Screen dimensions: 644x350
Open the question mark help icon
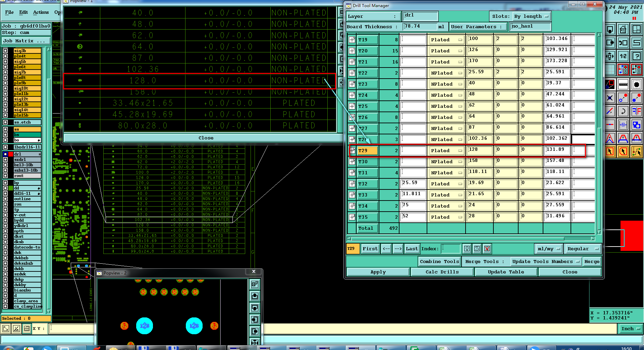[636, 56]
